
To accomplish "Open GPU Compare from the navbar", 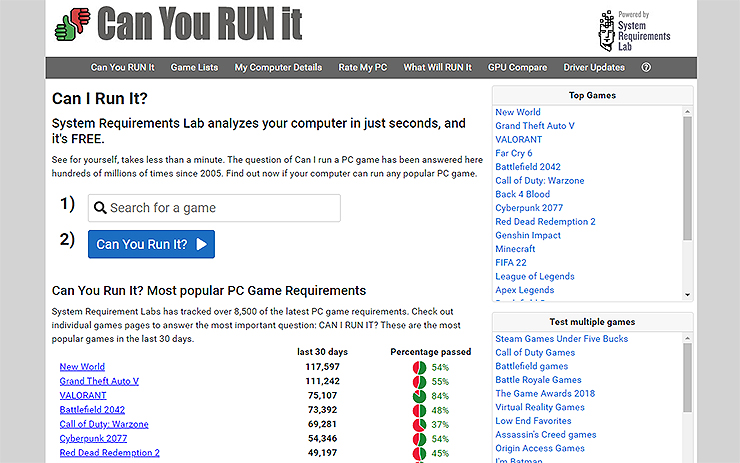I will (518, 67).
